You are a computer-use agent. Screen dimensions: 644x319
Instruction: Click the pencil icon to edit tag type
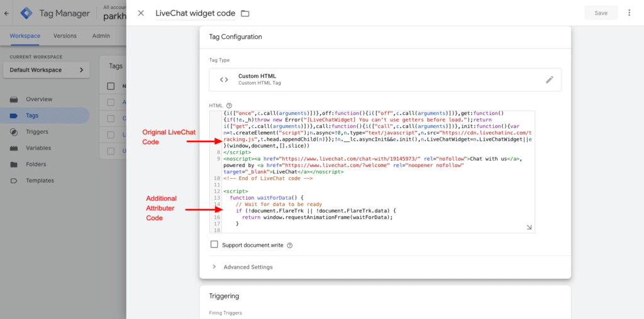point(550,80)
